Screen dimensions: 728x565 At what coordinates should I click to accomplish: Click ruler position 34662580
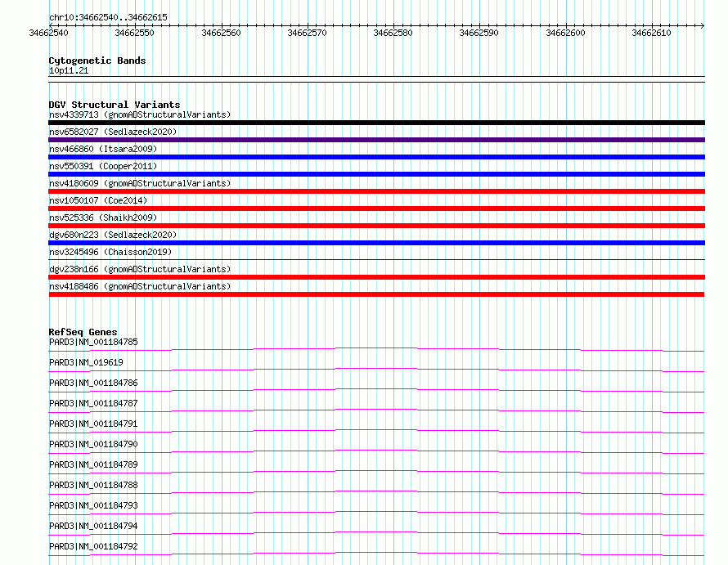(x=393, y=33)
